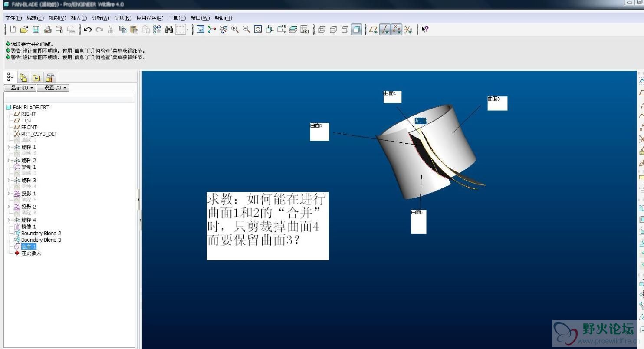Viewport: 644px width, 349px height.
Task: Click the A_1 axis label on model
Action: (421, 121)
